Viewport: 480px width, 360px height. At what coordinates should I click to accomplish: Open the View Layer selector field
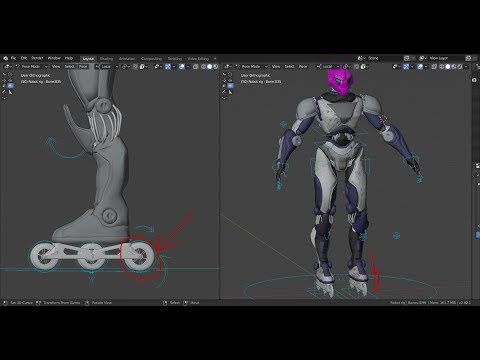pos(442,58)
